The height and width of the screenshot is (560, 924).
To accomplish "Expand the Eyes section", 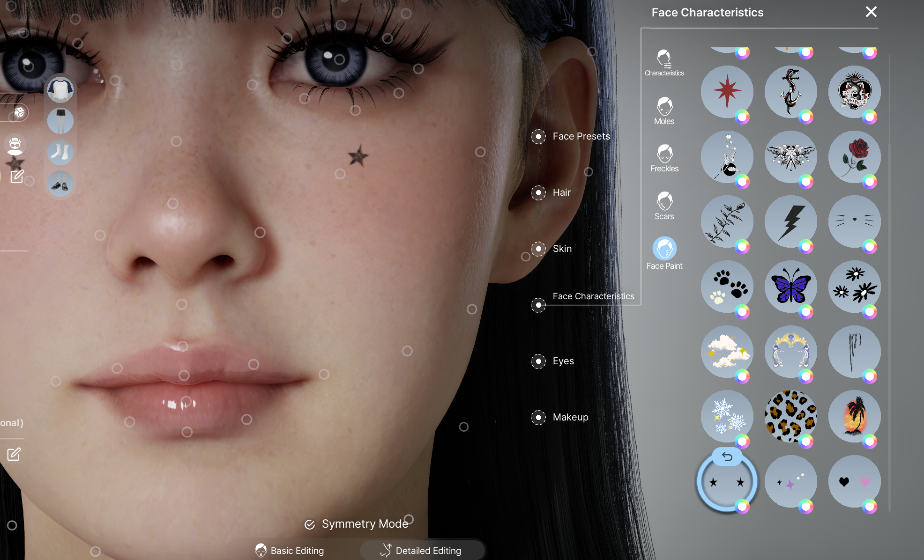I will coord(538,361).
